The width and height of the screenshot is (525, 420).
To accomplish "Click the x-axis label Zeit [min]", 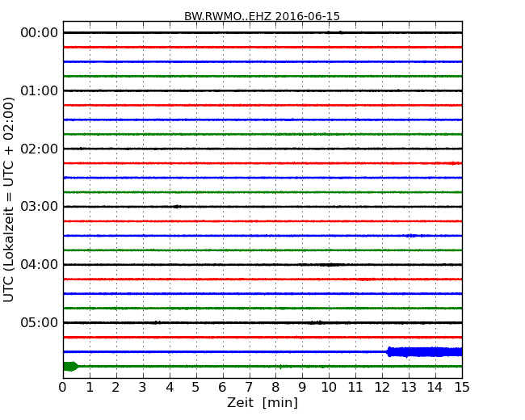I will pyautogui.click(x=262, y=402).
